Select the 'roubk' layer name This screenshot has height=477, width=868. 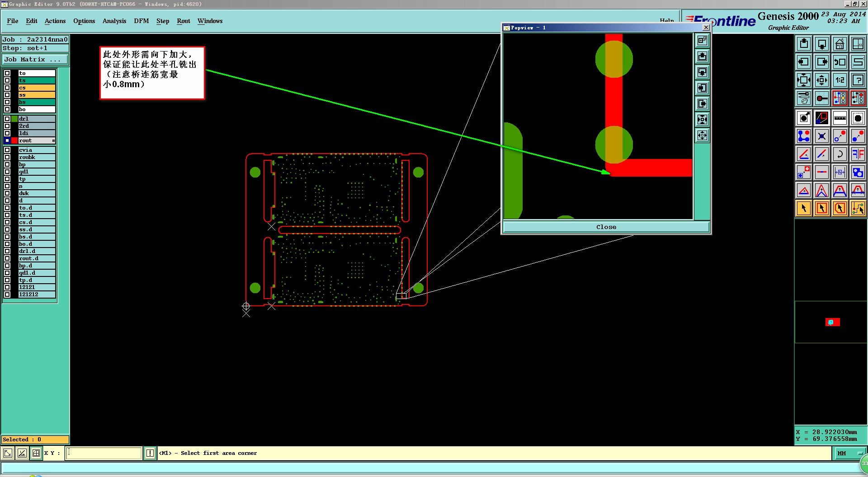pyautogui.click(x=37, y=157)
